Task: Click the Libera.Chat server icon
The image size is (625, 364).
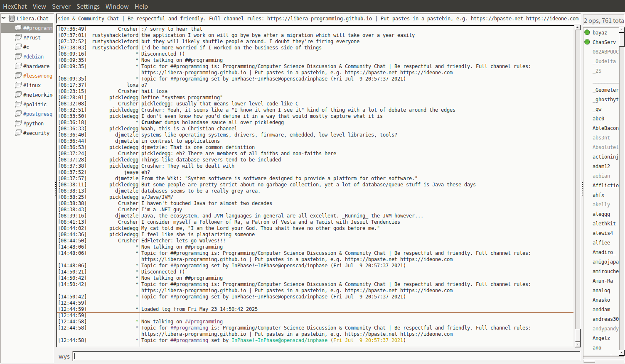Action: click(x=12, y=18)
